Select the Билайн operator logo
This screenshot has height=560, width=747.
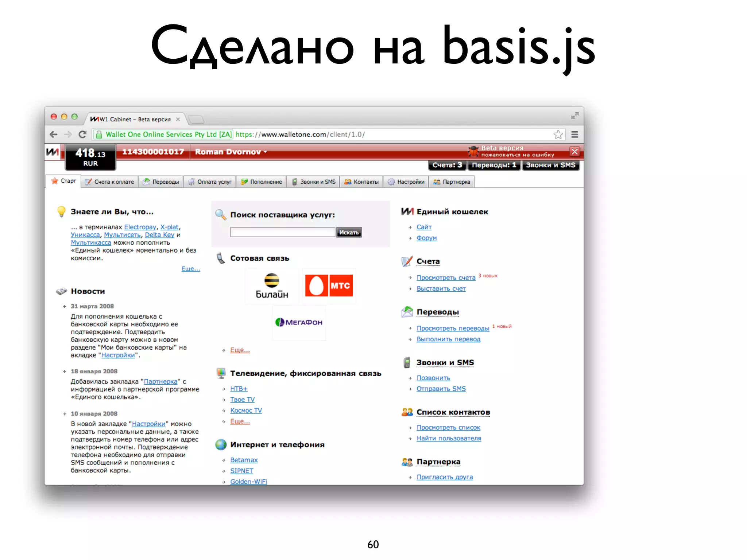[x=272, y=286]
